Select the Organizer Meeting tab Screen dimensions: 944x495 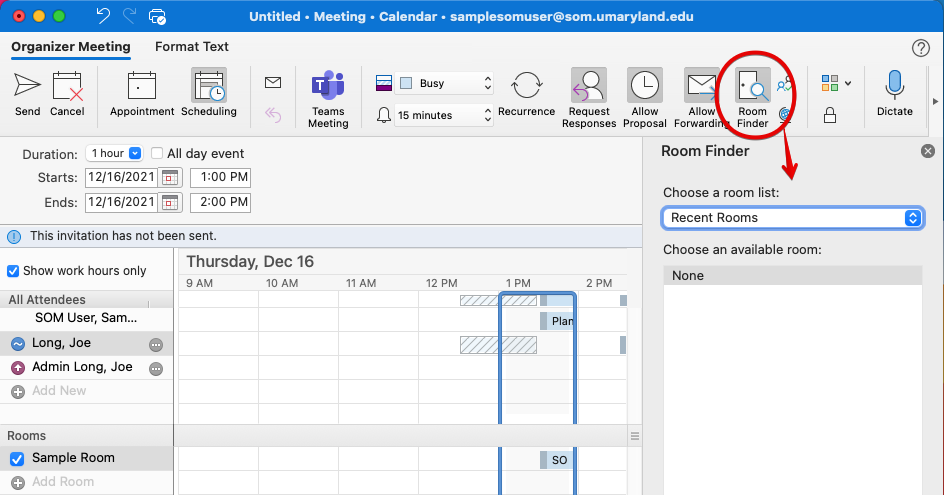[x=71, y=47]
